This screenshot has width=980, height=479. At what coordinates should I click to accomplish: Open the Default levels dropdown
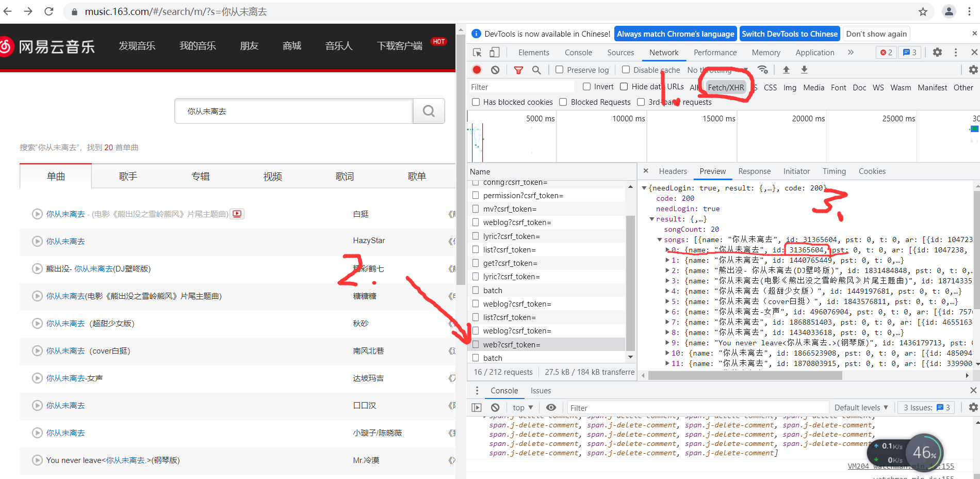click(861, 407)
